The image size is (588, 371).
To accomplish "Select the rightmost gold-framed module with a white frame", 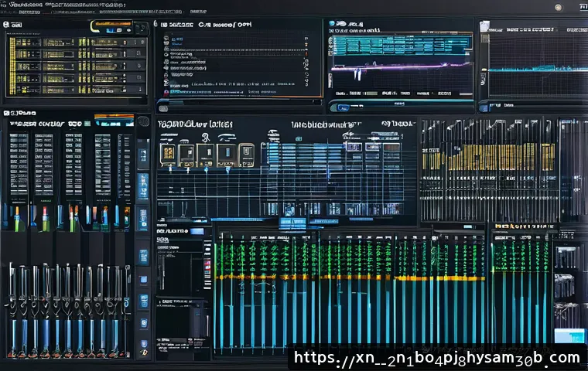I will (246, 155).
